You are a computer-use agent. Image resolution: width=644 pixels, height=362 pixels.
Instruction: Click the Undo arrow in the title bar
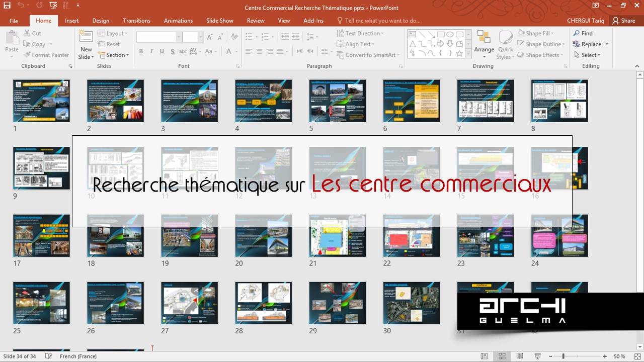(20, 6)
